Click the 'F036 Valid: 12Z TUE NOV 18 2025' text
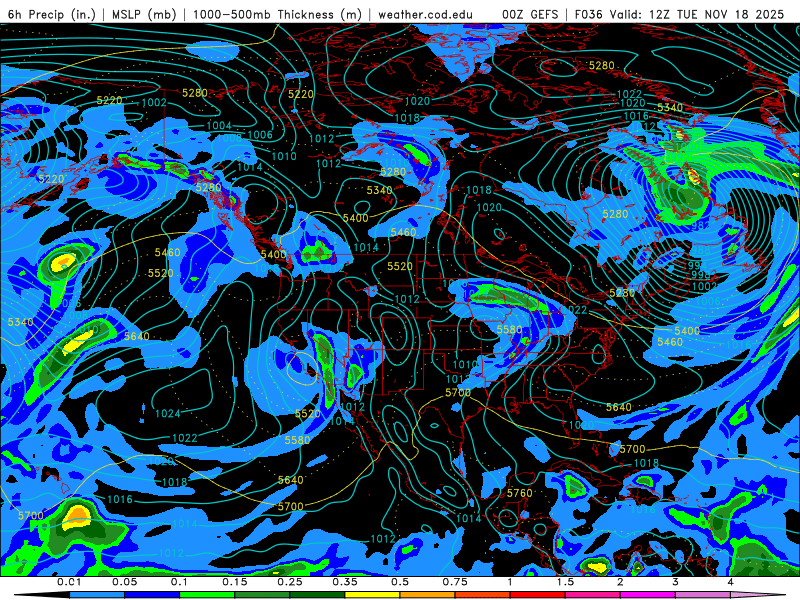 coord(679,14)
